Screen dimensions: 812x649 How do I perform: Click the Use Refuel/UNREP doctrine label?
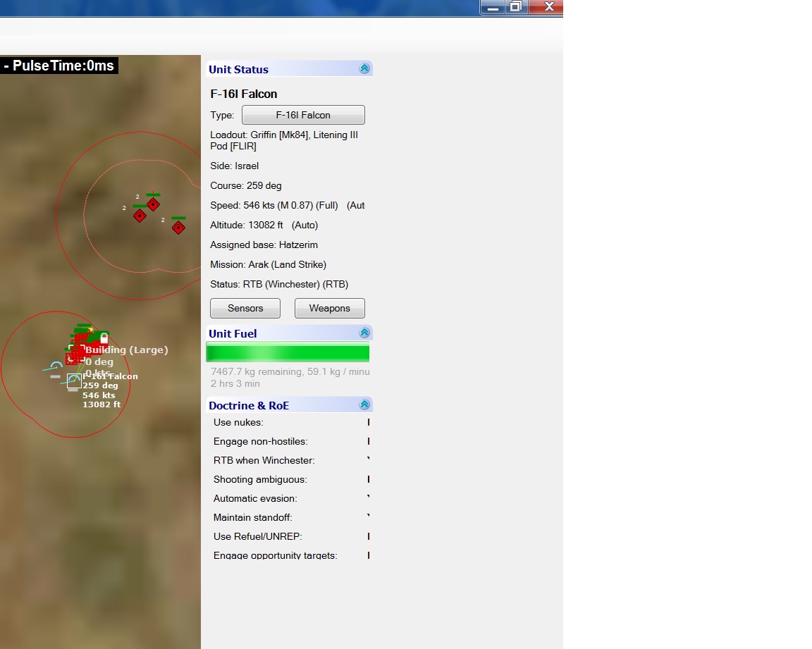[x=258, y=536]
